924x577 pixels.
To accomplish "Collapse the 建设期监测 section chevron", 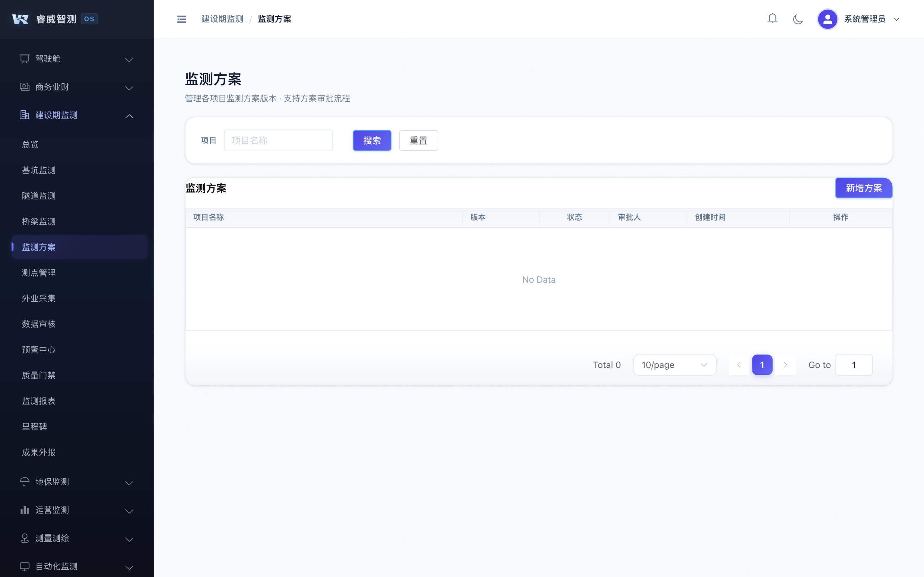I will coord(129,116).
